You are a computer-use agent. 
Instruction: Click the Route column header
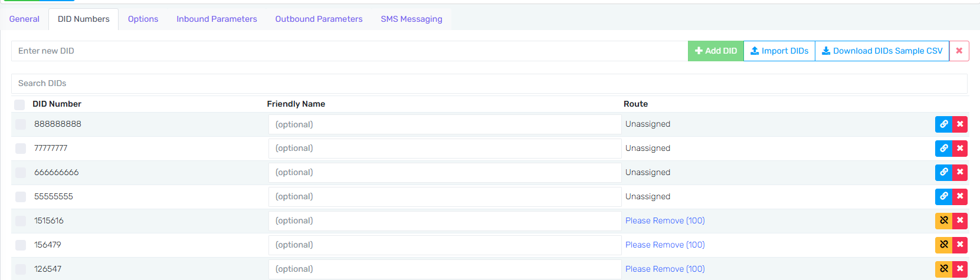(x=635, y=104)
